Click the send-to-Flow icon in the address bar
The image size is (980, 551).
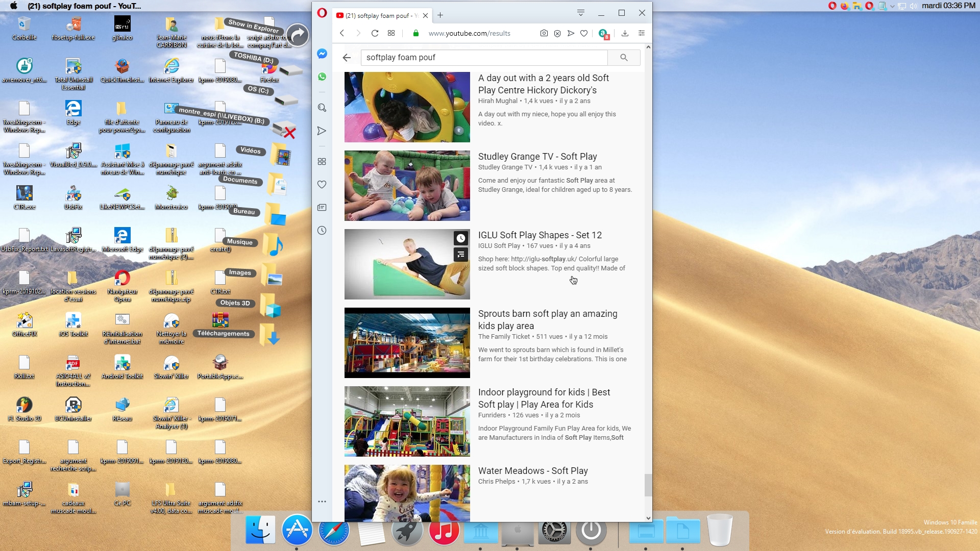[571, 33]
